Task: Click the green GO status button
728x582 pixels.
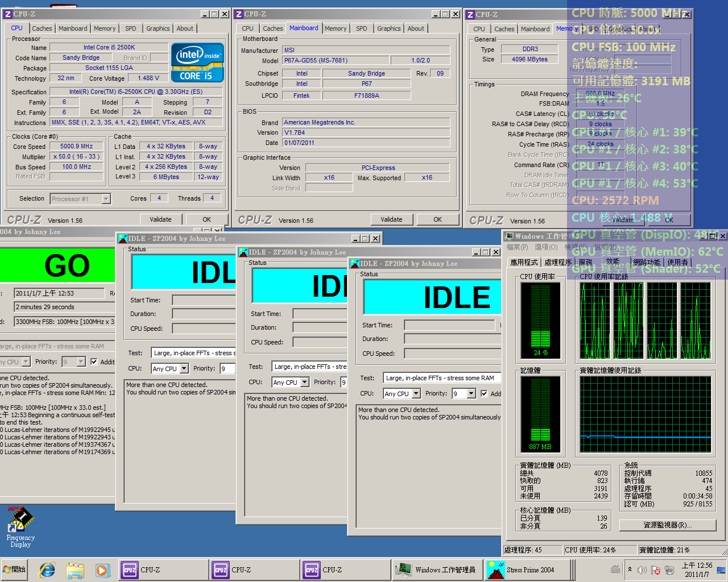Action: (57, 265)
